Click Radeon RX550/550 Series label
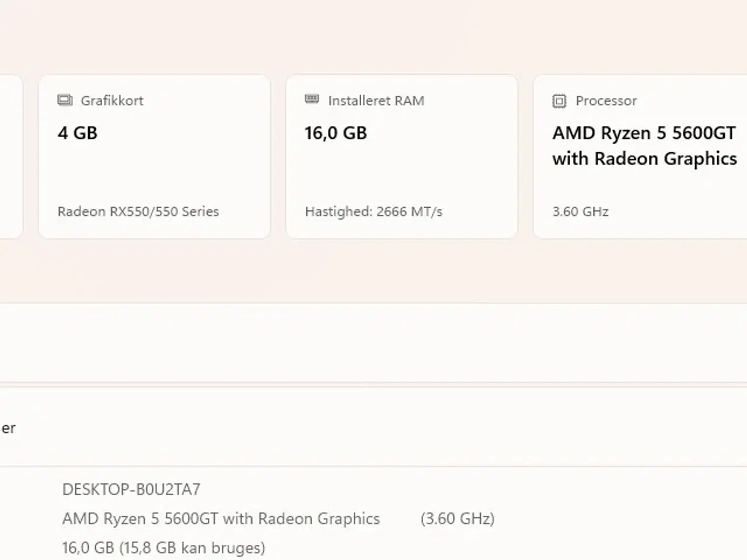 pos(138,212)
